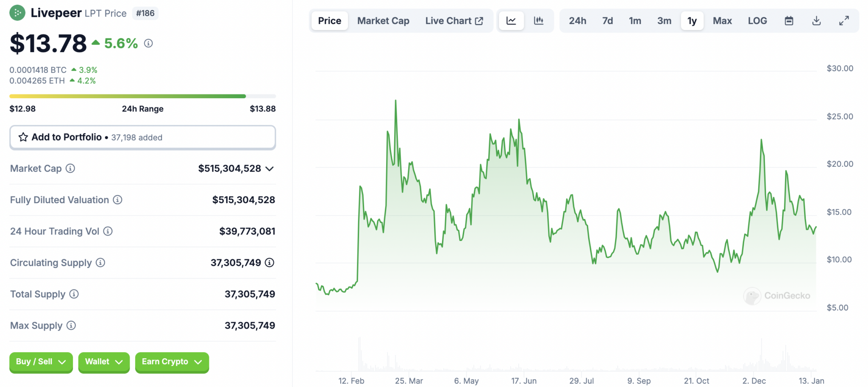Select the line chart view icon
This screenshot has width=868, height=387.
(x=511, y=20)
